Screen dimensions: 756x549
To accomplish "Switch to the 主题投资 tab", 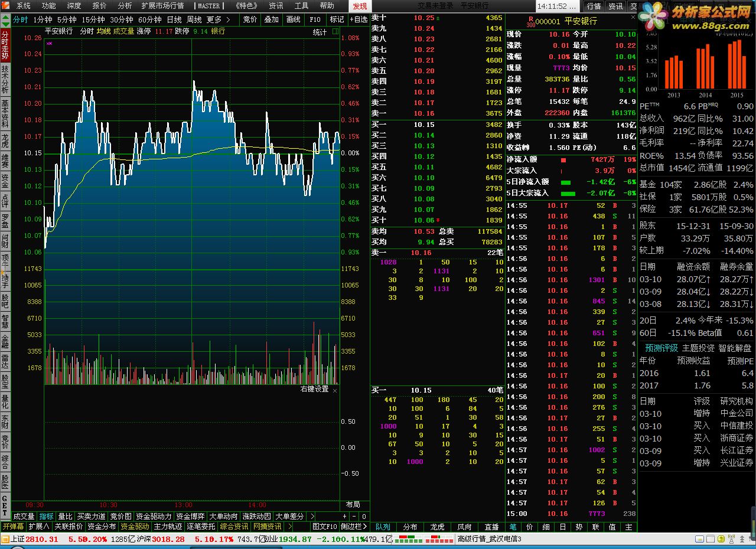I will [x=698, y=348].
